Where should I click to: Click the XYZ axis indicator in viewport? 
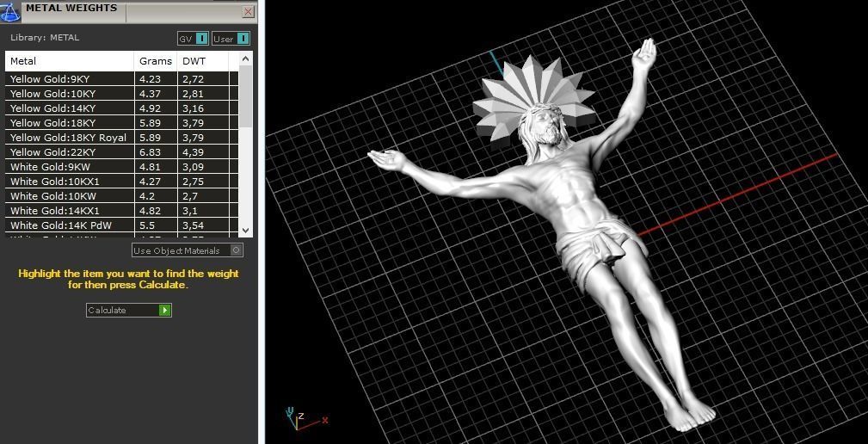(305, 419)
